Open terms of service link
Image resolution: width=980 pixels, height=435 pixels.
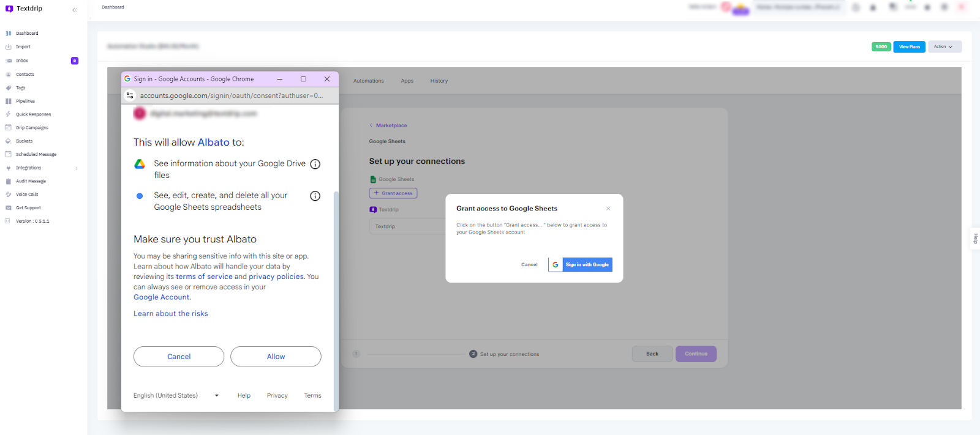(204, 277)
